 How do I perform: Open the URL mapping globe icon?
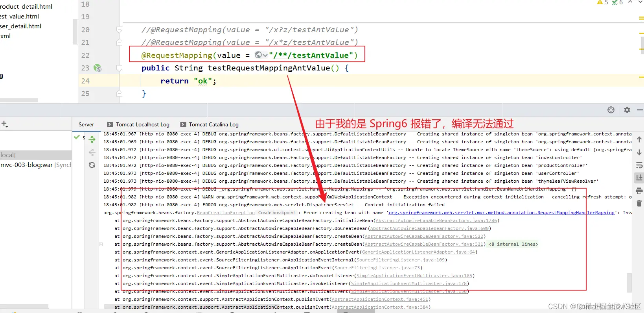pos(258,55)
